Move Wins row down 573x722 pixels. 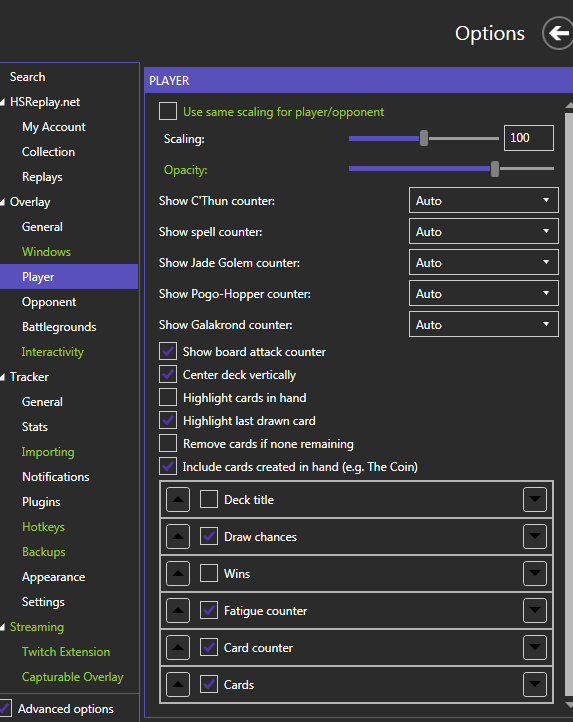tap(535, 573)
